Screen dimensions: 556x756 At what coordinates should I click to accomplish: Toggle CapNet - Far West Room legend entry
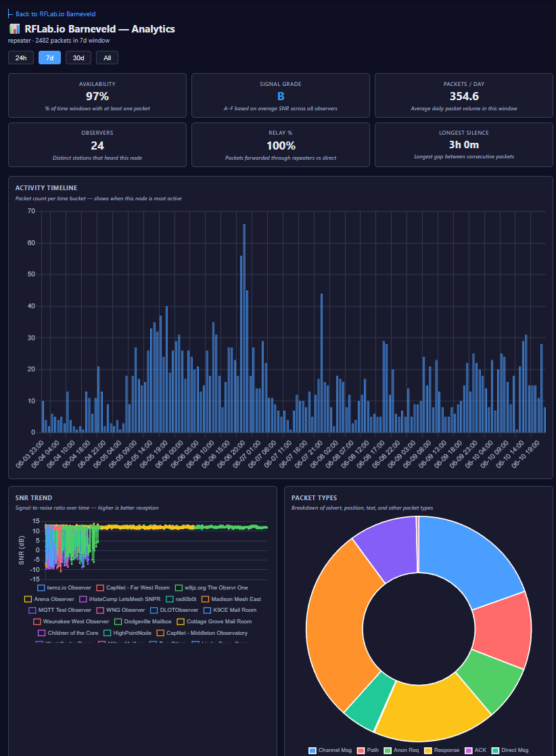point(133,587)
